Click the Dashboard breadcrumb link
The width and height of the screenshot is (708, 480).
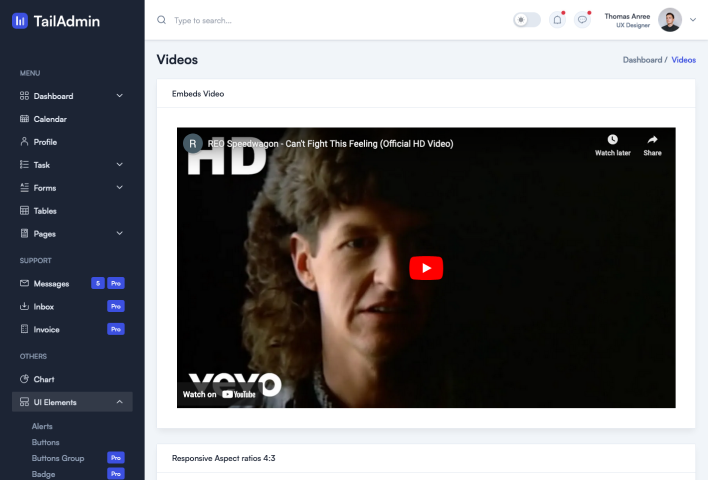coord(641,60)
